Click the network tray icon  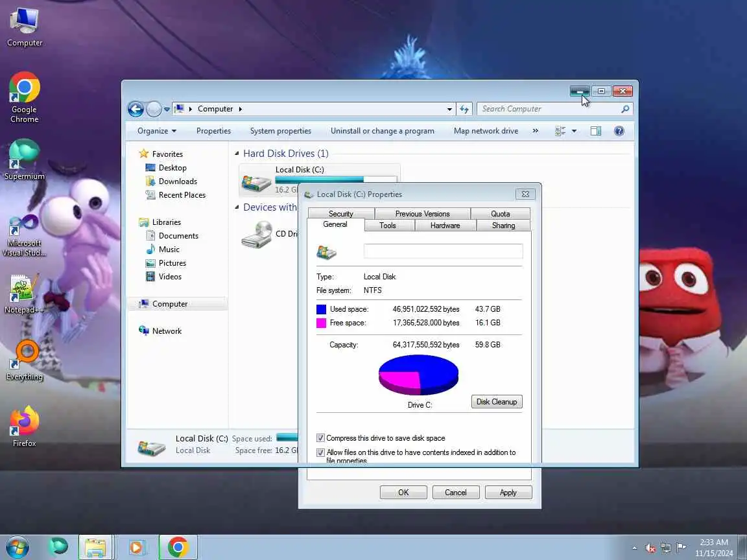pos(666,548)
